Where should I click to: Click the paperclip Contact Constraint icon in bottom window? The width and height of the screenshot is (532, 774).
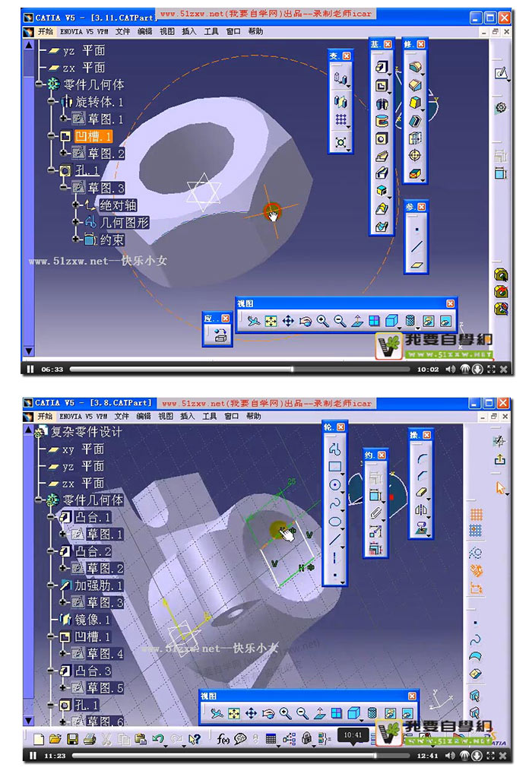pyautogui.click(x=375, y=513)
